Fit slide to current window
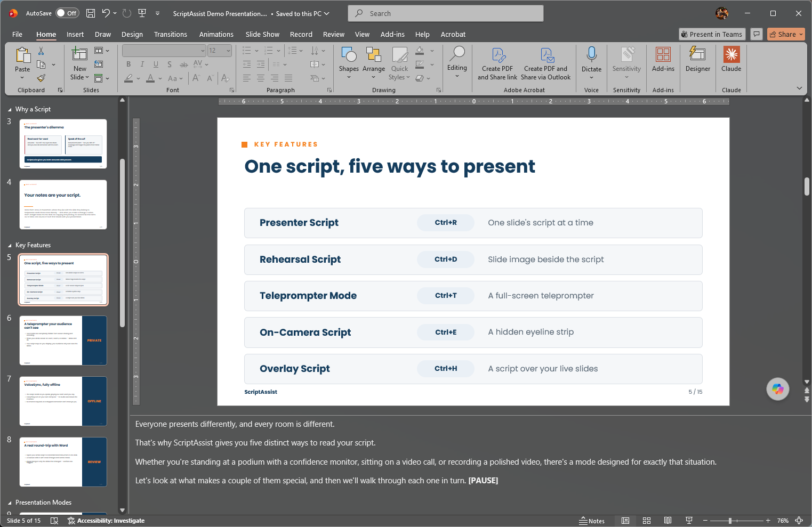Image resolution: width=812 pixels, height=527 pixels. [799, 521]
